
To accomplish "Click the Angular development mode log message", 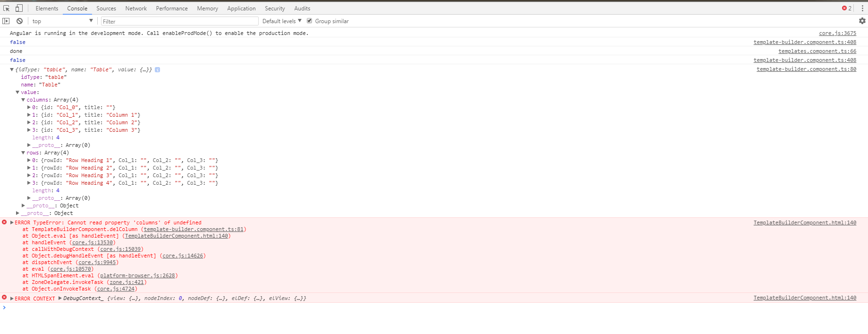I will point(159,33).
